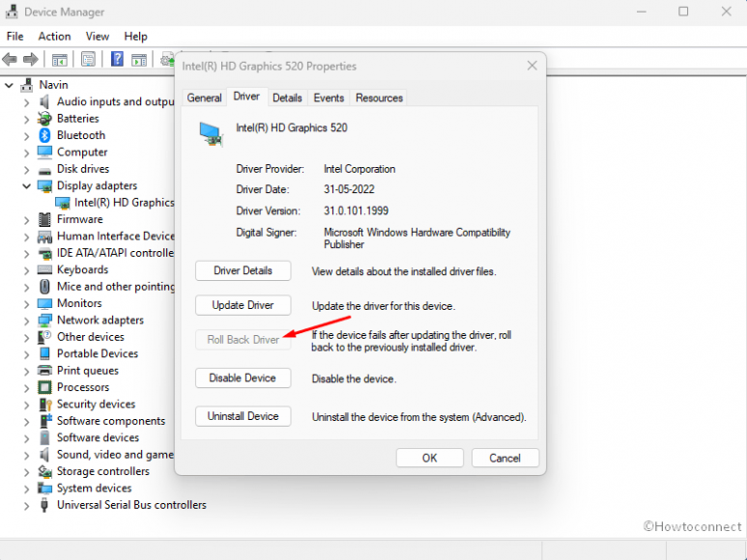This screenshot has height=560, width=747.
Task: Click the blue Help toolbar icon
Action: (x=117, y=59)
